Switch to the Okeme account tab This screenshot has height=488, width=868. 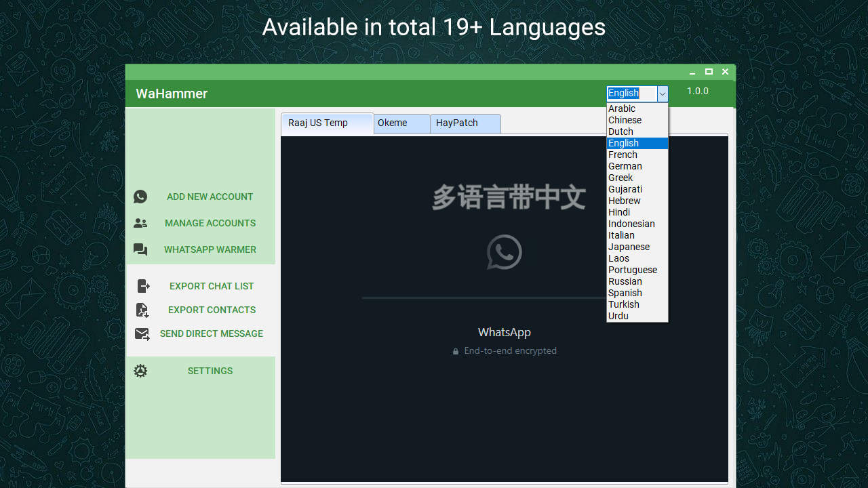pos(401,123)
